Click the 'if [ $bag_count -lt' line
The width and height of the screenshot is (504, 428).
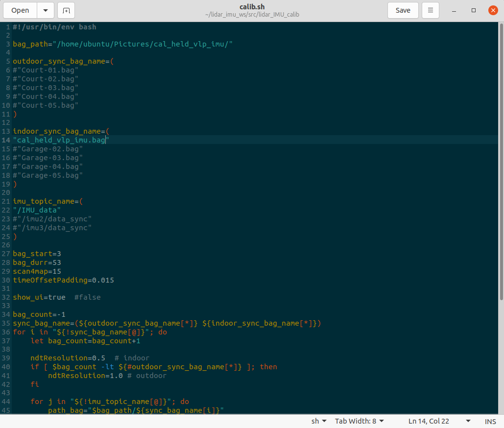point(154,367)
